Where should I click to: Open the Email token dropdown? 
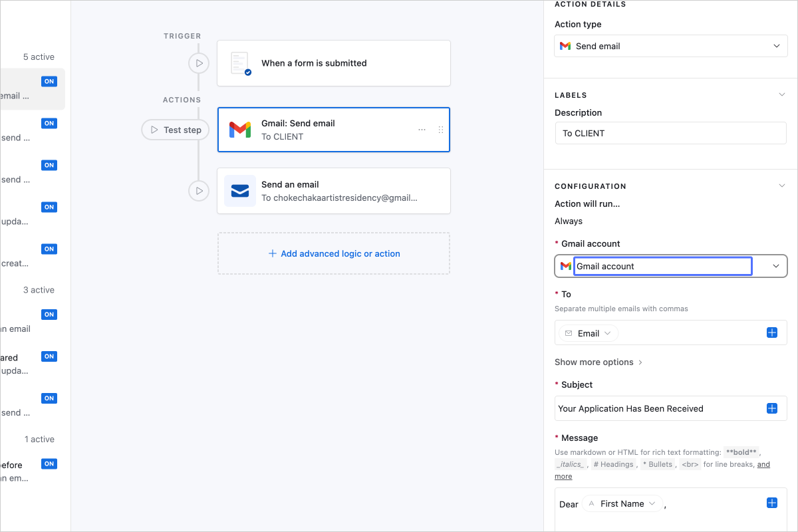pos(608,333)
